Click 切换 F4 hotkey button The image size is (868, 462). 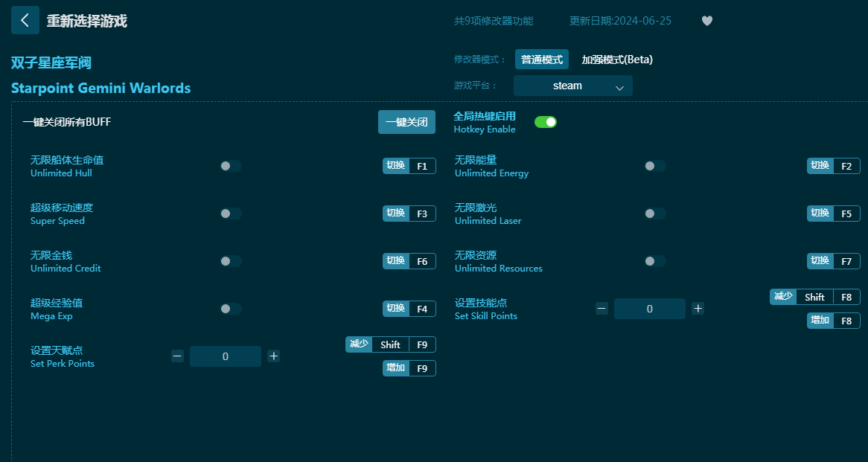pyautogui.click(x=409, y=309)
